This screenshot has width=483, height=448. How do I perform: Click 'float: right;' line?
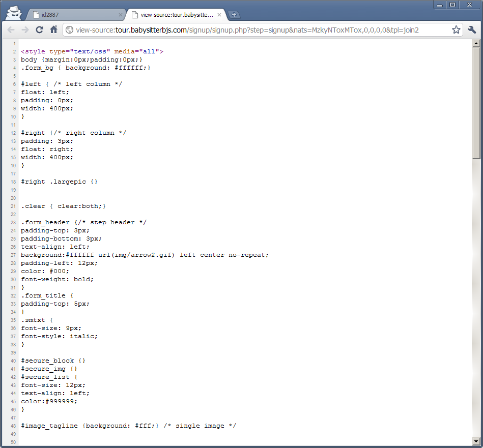tap(47, 149)
